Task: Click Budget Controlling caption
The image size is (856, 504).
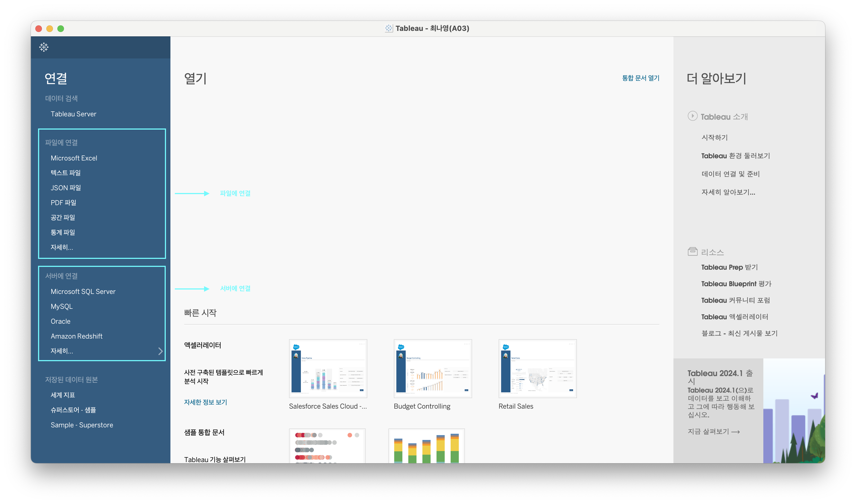Action: coord(422,406)
